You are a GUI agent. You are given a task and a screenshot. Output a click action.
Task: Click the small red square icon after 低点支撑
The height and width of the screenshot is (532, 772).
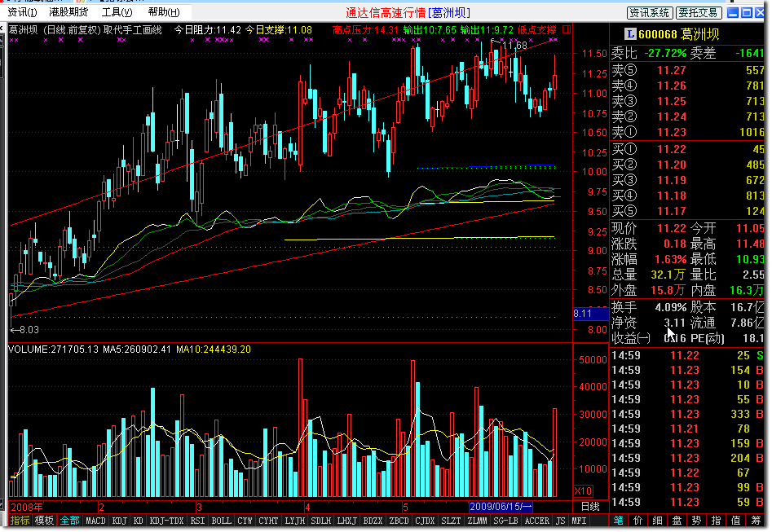click(567, 29)
